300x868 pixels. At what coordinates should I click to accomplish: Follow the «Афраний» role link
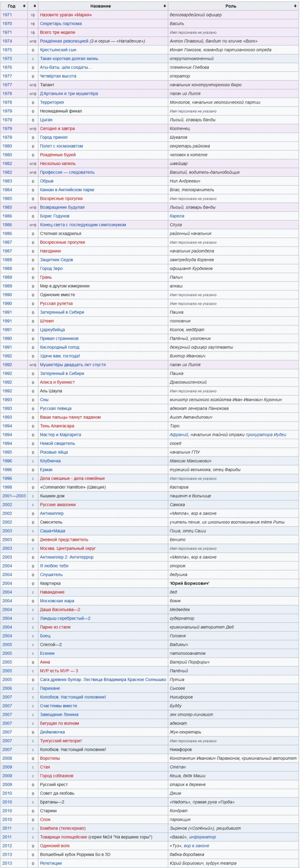click(x=179, y=435)
